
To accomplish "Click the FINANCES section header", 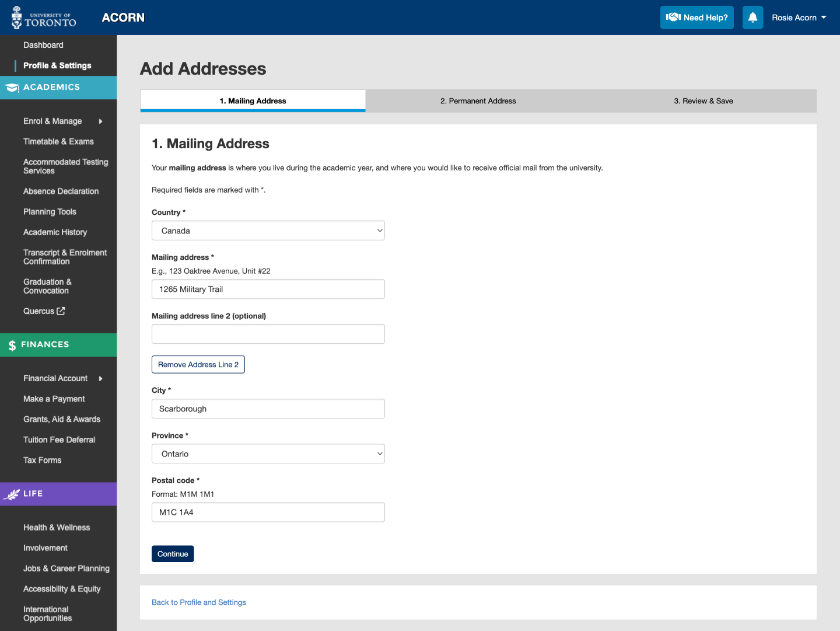I will tap(58, 345).
